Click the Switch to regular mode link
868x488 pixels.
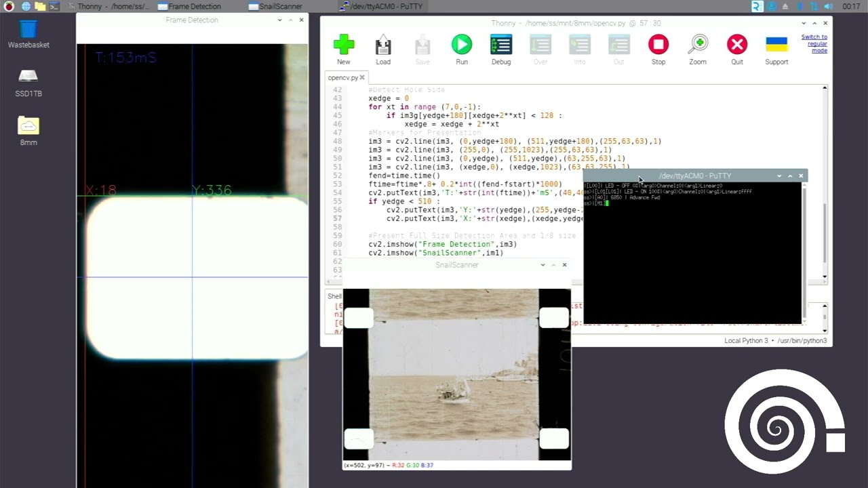pyautogui.click(x=814, y=44)
